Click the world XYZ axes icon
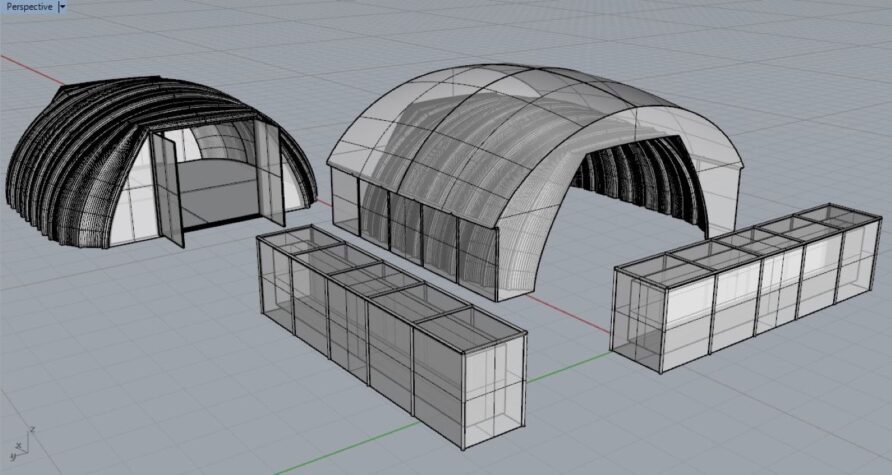Image resolution: width=892 pixels, height=475 pixels. coord(21,445)
